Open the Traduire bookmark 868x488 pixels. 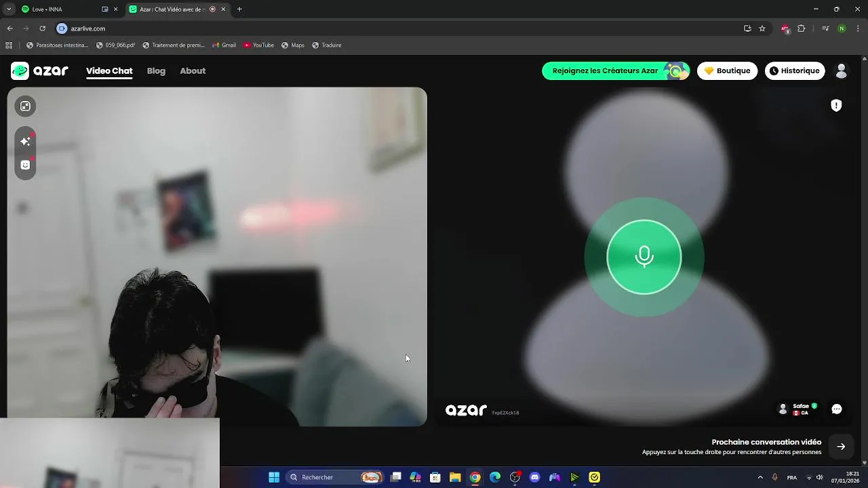tap(327, 45)
